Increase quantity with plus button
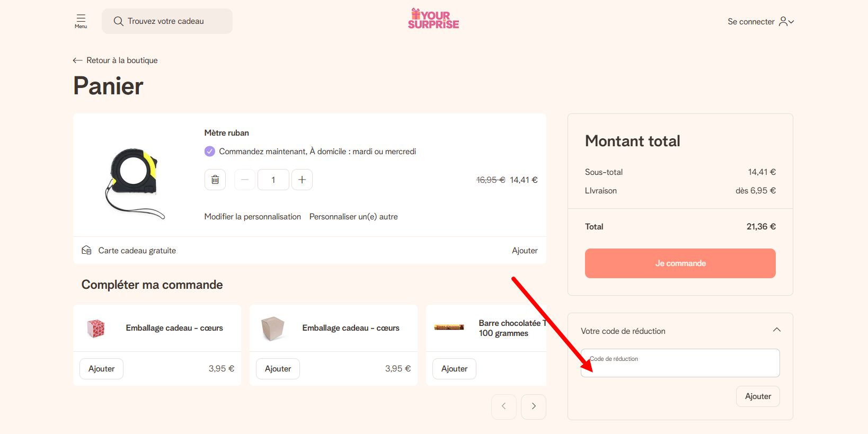This screenshot has width=868, height=434. [x=302, y=180]
